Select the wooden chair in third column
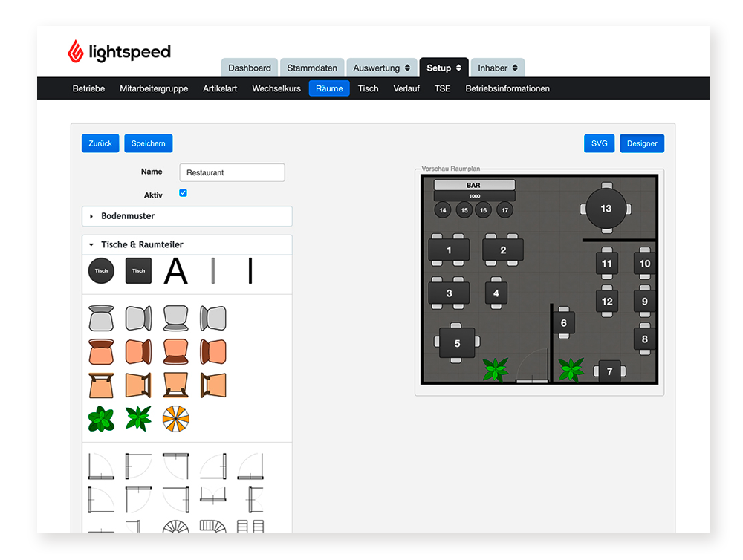The height and width of the screenshot is (560, 743). pos(176,385)
